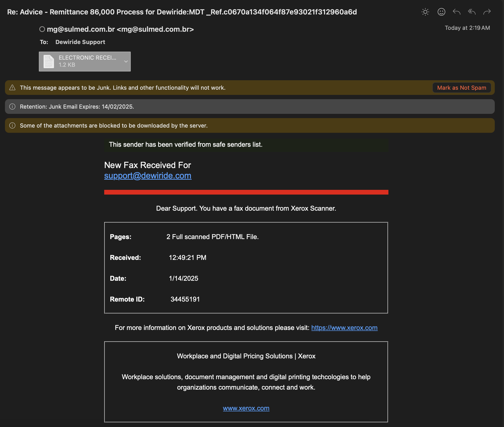This screenshot has height=427, width=504.
Task: Reply all using the double arrow icon
Action: (x=472, y=12)
